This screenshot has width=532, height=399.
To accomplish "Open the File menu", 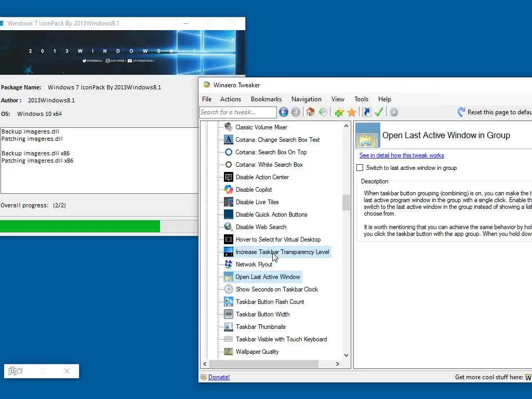I will click(207, 99).
